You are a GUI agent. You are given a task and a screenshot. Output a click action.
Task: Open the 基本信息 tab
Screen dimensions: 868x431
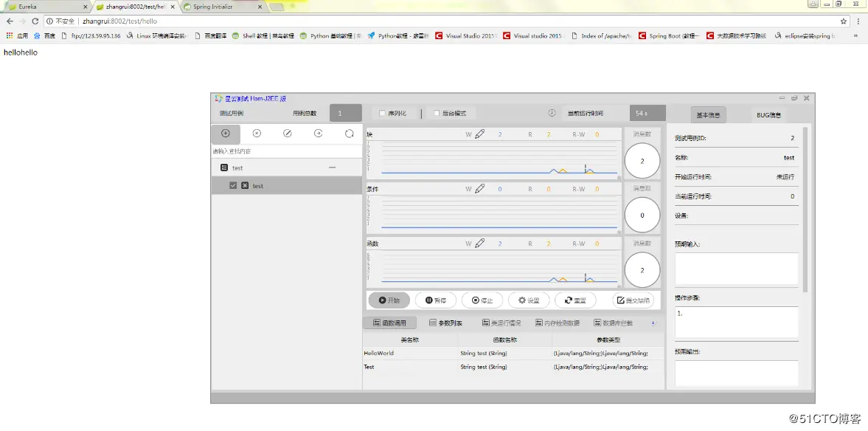point(708,115)
